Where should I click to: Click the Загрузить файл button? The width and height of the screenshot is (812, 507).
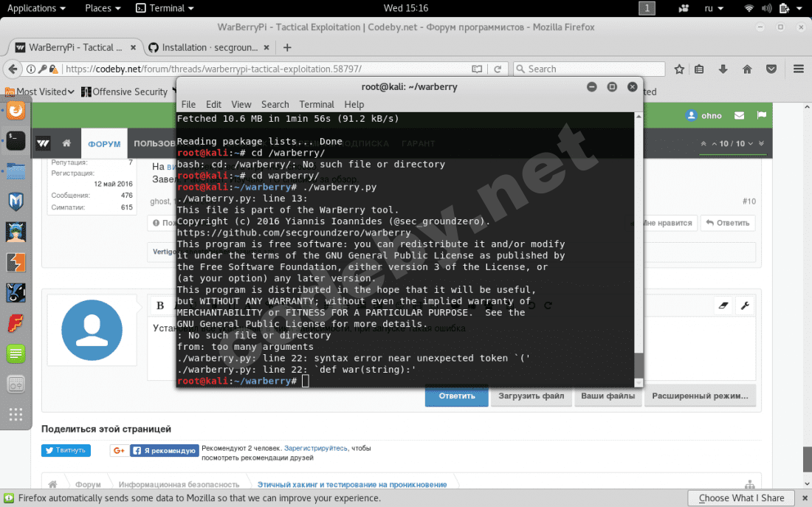pos(531,396)
